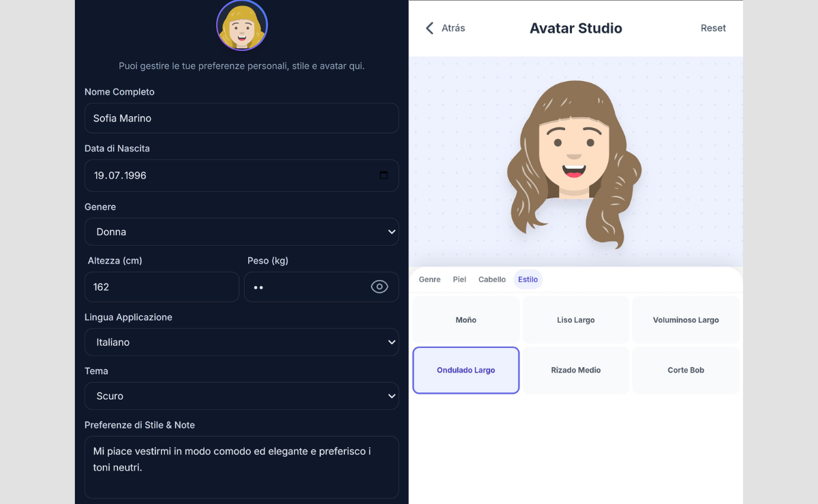
Task: Click the profile avatar picture at top
Action: pos(242,26)
